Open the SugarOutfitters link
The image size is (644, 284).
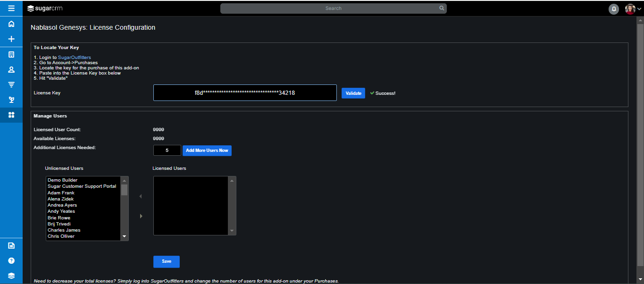point(75,58)
